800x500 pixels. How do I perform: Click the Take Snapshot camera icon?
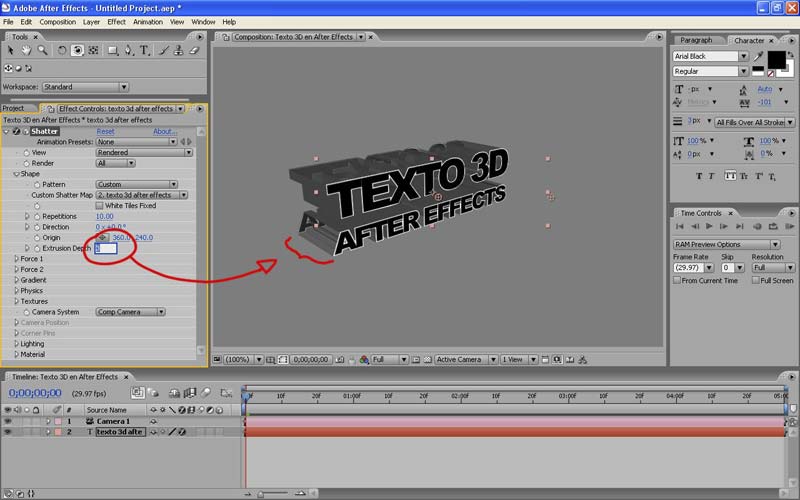(x=339, y=360)
